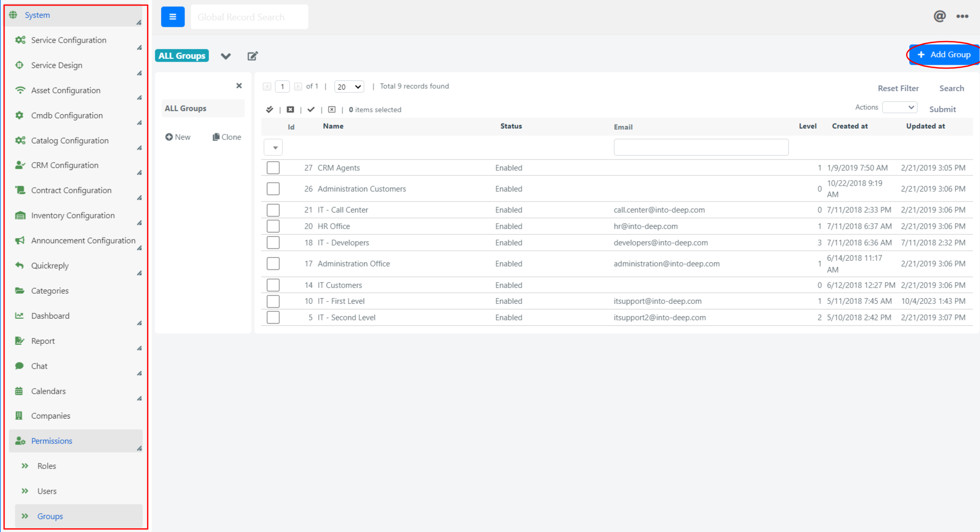The width and height of the screenshot is (980, 532).
Task: Click the Service Configuration gears icon
Action: point(20,40)
